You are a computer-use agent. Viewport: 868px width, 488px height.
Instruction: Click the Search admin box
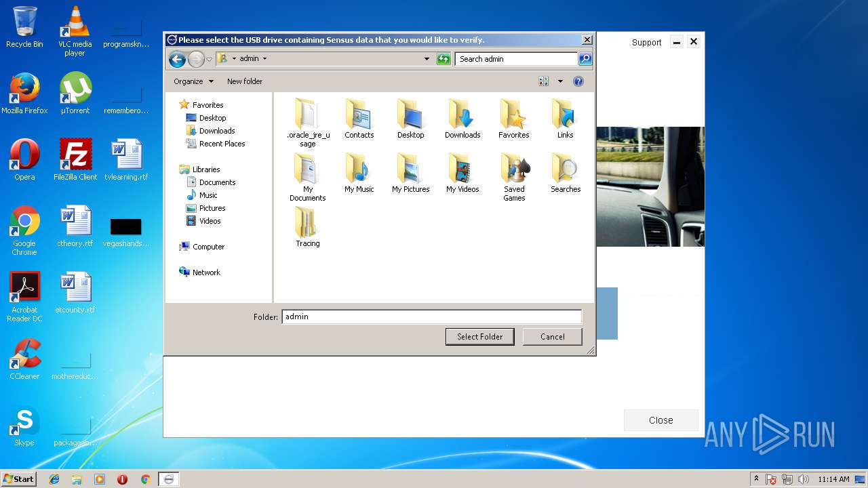click(x=516, y=59)
